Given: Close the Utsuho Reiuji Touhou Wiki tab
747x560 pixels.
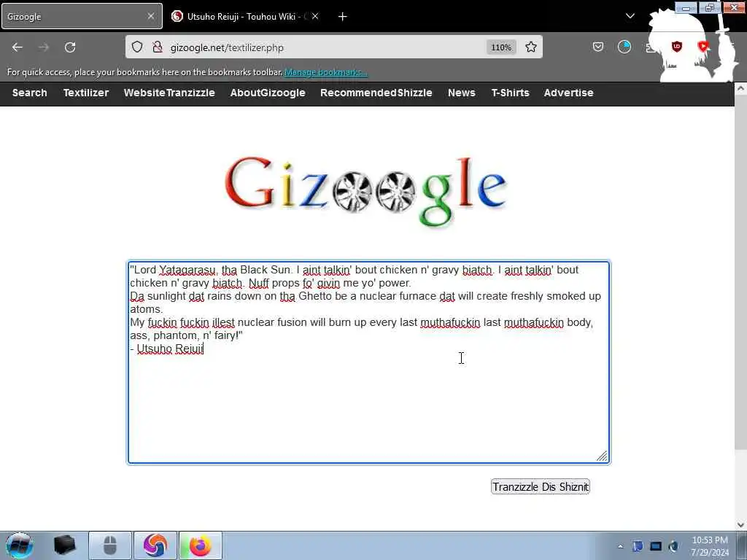Looking at the screenshot, I should [315, 16].
